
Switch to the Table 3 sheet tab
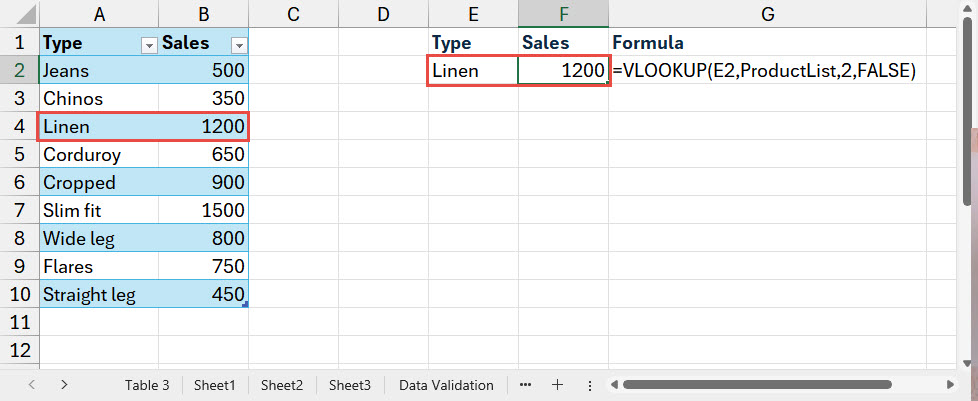pyautogui.click(x=147, y=385)
